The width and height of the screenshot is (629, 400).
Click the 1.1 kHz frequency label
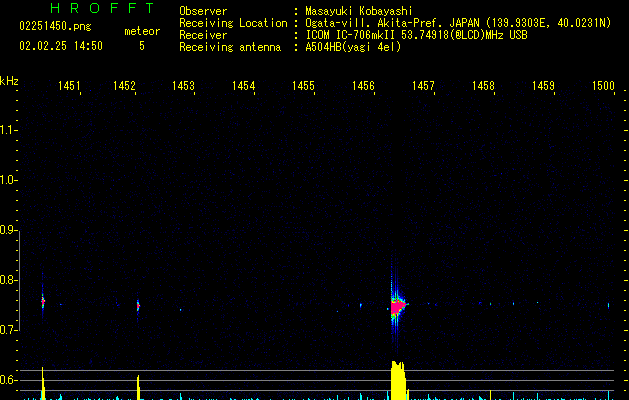click(x=8, y=130)
